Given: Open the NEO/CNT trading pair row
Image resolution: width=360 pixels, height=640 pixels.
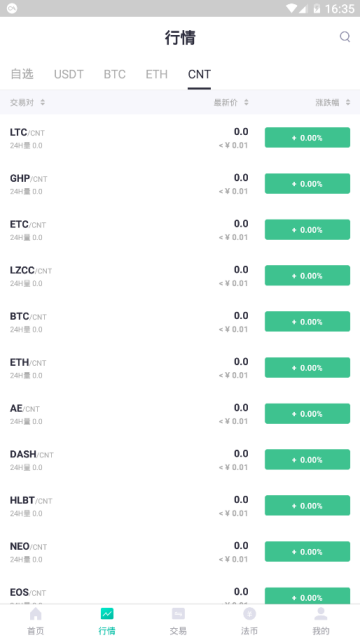Looking at the screenshot, I should pos(180,552).
